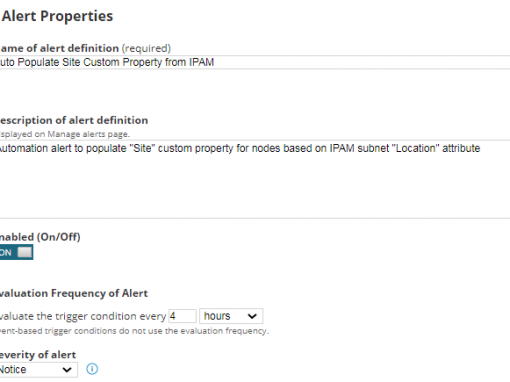The image size is (510, 382).
Task: Click the Description of alert definition label
Action: [x=74, y=120]
